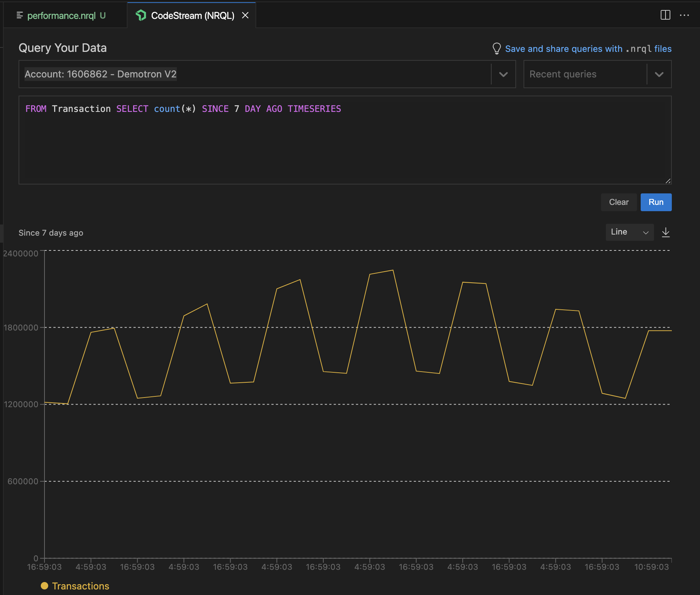Switch to the performance.nrql tab
The image size is (700, 595).
point(62,16)
